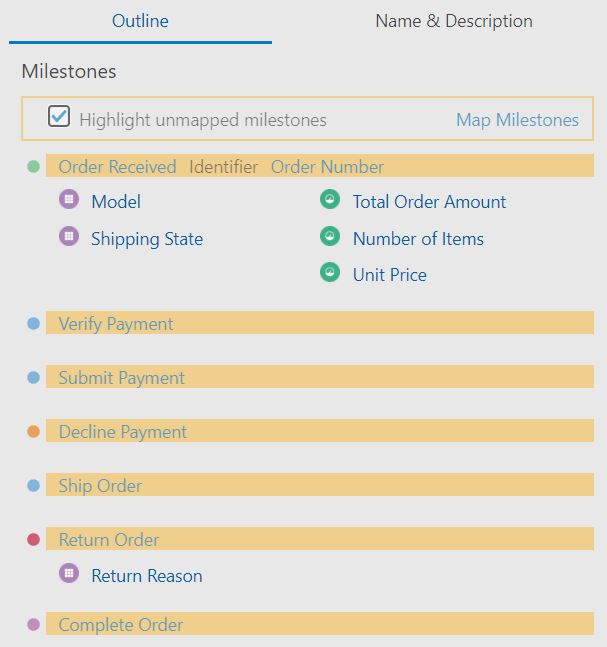The height and width of the screenshot is (647, 607).
Task: Select the Ship Order milestone row
Action: (x=100, y=486)
